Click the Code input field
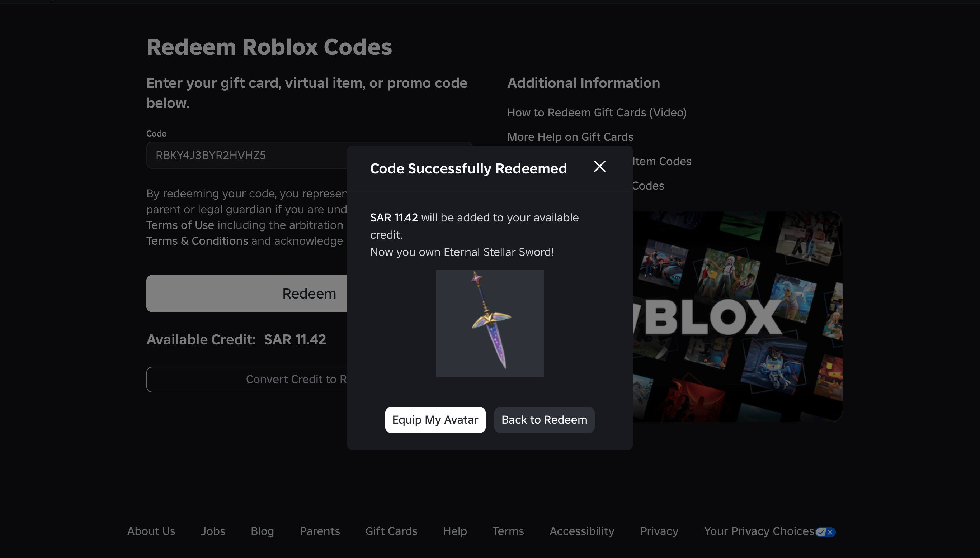The image size is (980, 558). tap(245, 155)
